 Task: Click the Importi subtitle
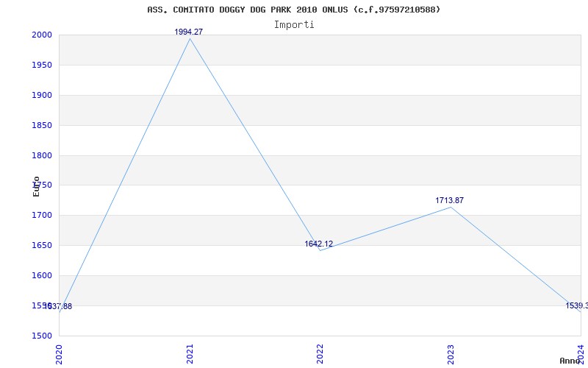[x=293, y=25]
